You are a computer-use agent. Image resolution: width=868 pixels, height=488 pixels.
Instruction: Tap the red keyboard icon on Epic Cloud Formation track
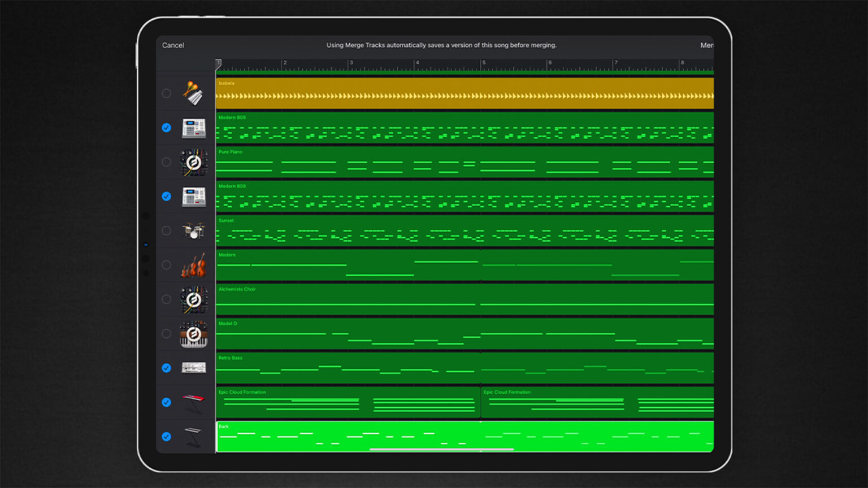193,403
